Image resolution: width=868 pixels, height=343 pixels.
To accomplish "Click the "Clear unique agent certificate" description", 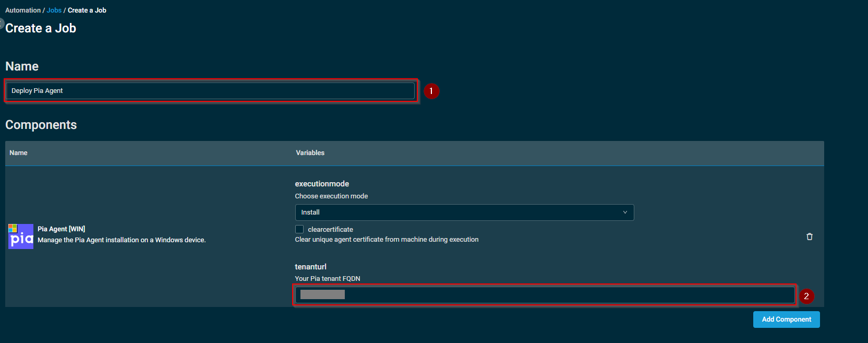I will (387, 240).
